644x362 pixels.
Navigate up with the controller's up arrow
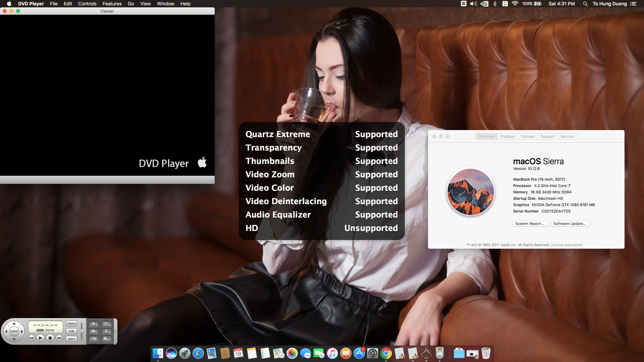[x=14, y=324]
